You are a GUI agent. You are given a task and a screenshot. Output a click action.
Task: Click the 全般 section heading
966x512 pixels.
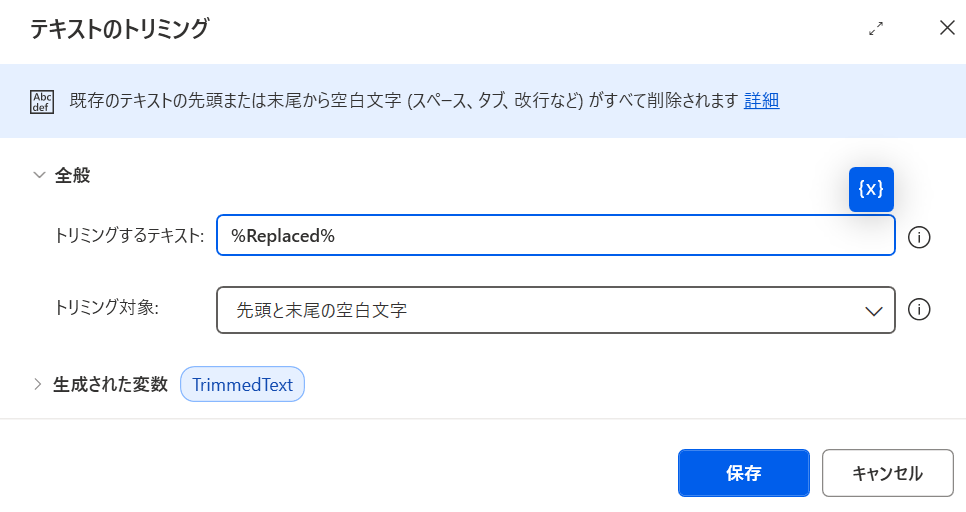(73, 175)
